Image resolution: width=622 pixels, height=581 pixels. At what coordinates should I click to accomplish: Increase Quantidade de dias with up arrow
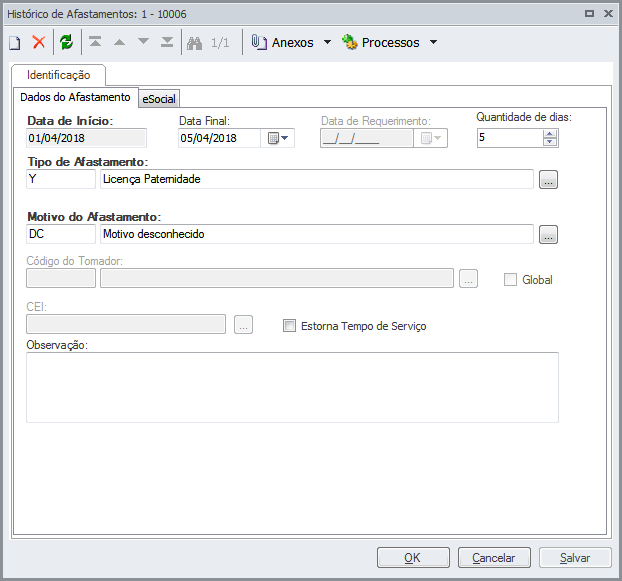[550, 134]
